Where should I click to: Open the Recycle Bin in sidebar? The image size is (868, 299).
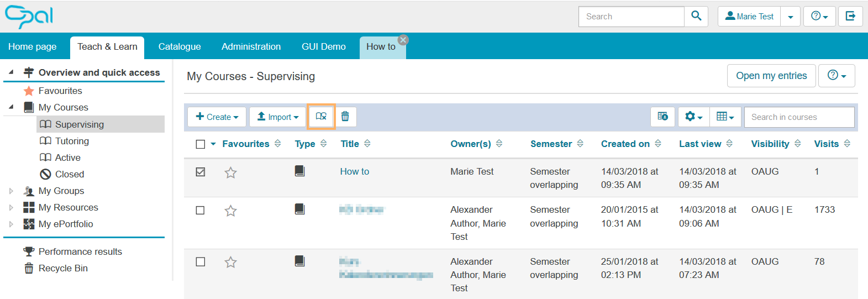tap(63, 268)
